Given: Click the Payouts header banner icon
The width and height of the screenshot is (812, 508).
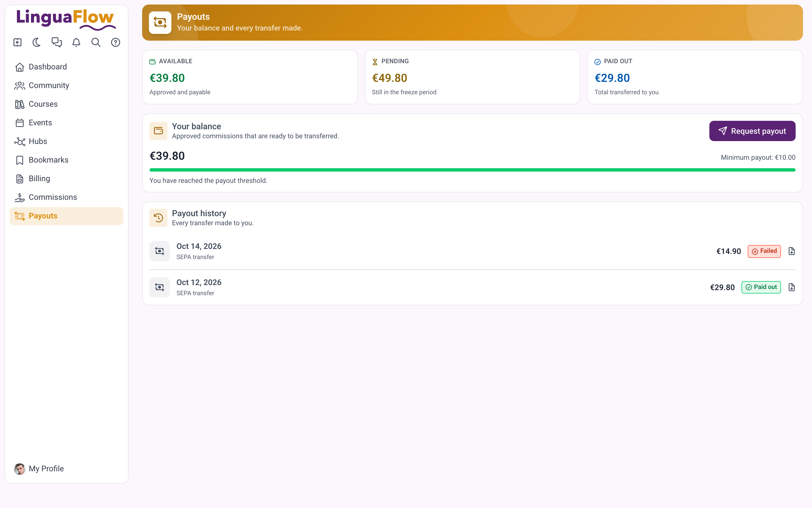Looking at the screenshot, I should tap(160, 23).
